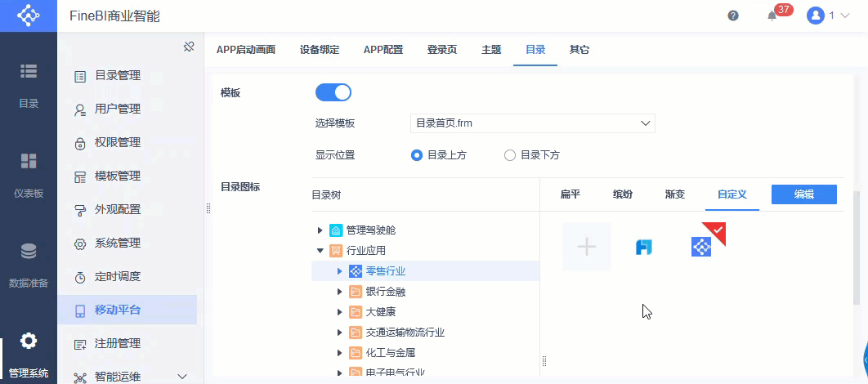Click the 行业应用 folder icon
Viewport: 868px width, 384px height.
point(335,251)
